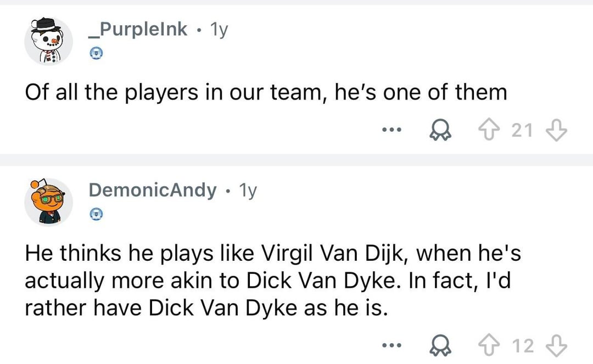593x364 pixels.
Task: Open the three-dot menu on _PurpleInk's comment
Action: (x=393, y=131)
